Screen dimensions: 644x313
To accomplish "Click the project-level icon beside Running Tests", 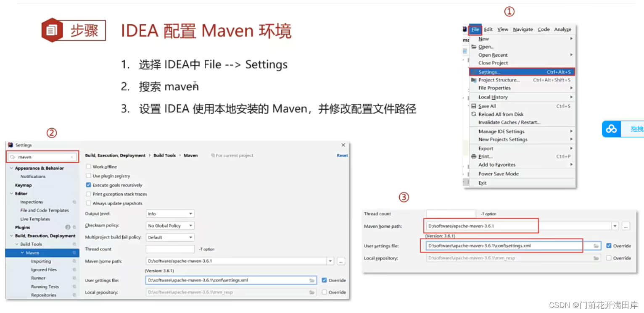I will [x=74, y=287].
